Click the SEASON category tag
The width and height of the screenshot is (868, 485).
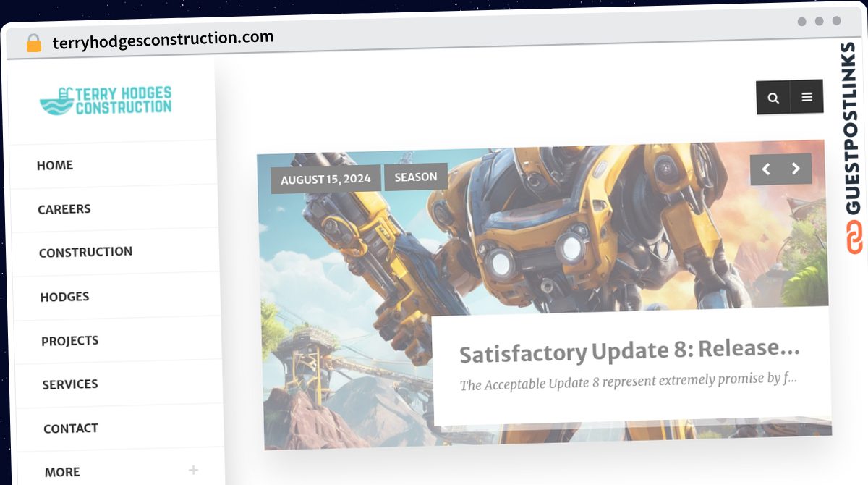[x=416, y=177]
